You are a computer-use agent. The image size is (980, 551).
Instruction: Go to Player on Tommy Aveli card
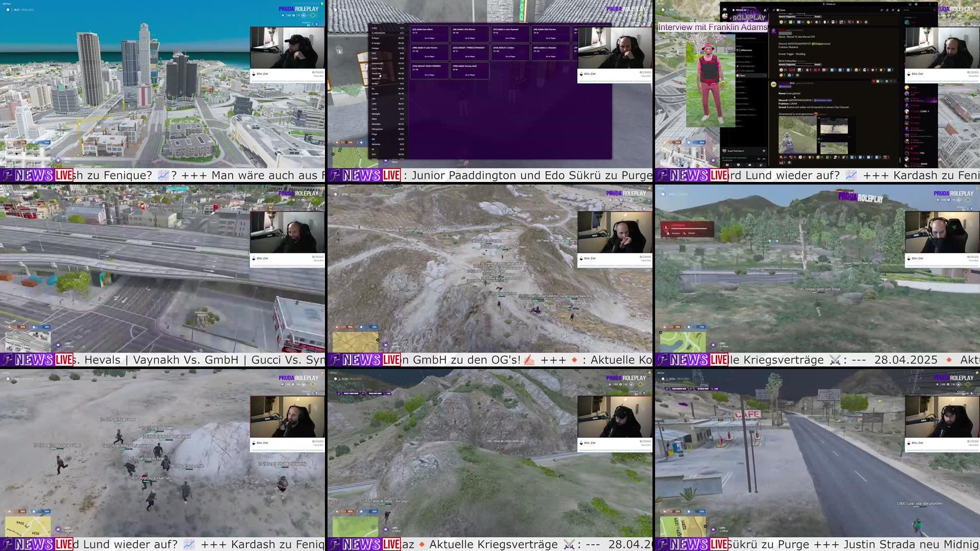pos(470,75)
